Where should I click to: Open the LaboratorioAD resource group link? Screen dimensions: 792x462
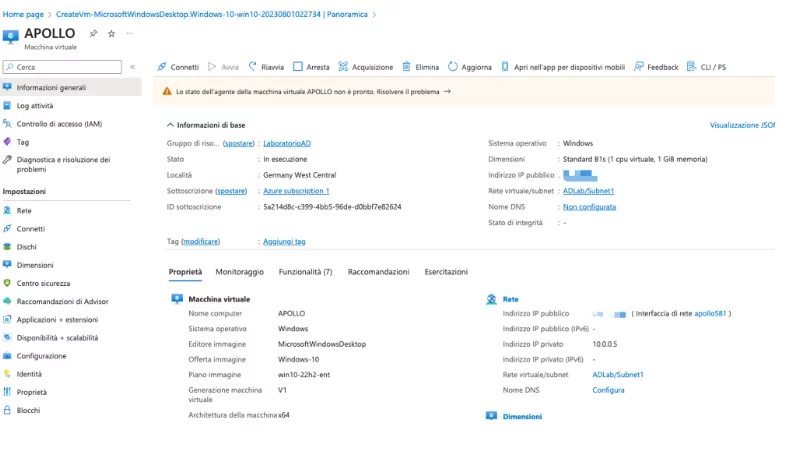click(x=287, y=143)
